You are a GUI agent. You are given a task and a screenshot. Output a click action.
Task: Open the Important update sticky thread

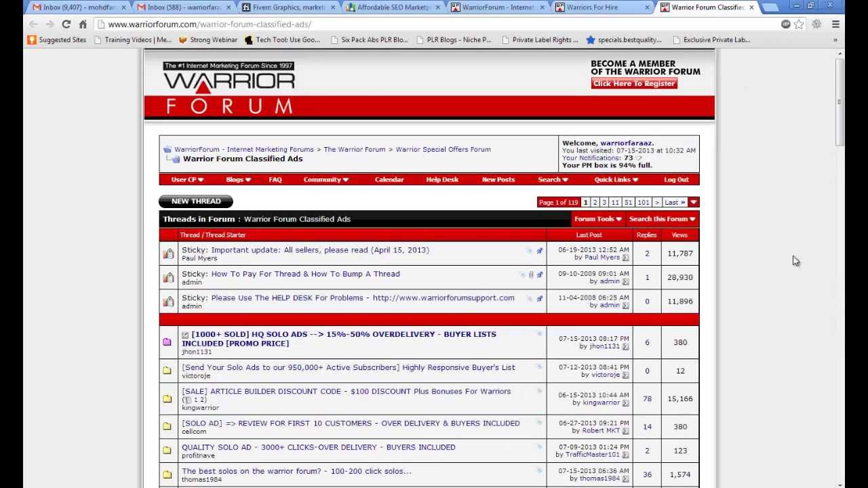(x=320, y=250)
